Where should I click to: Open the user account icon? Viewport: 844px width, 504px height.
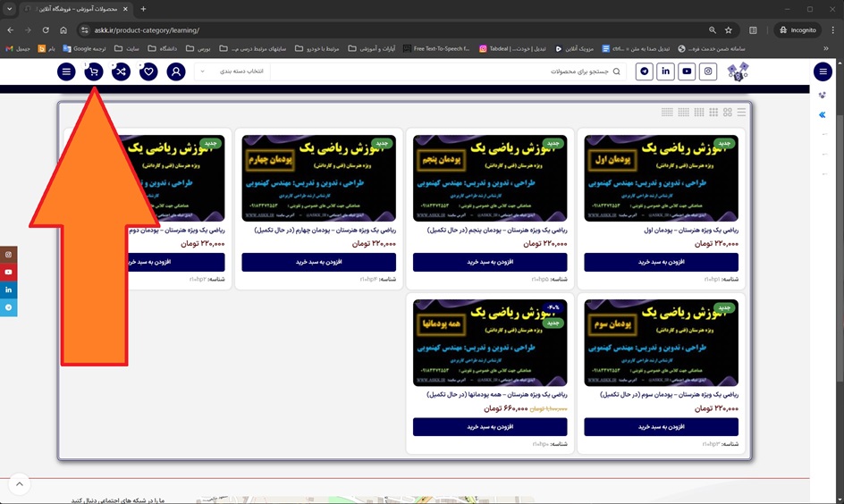pos(176,71)
